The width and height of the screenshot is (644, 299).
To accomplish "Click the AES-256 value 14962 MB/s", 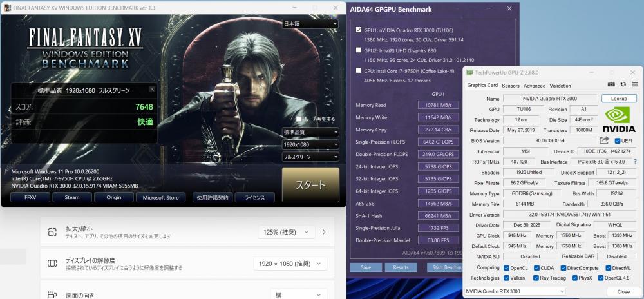I will point(438,203).
